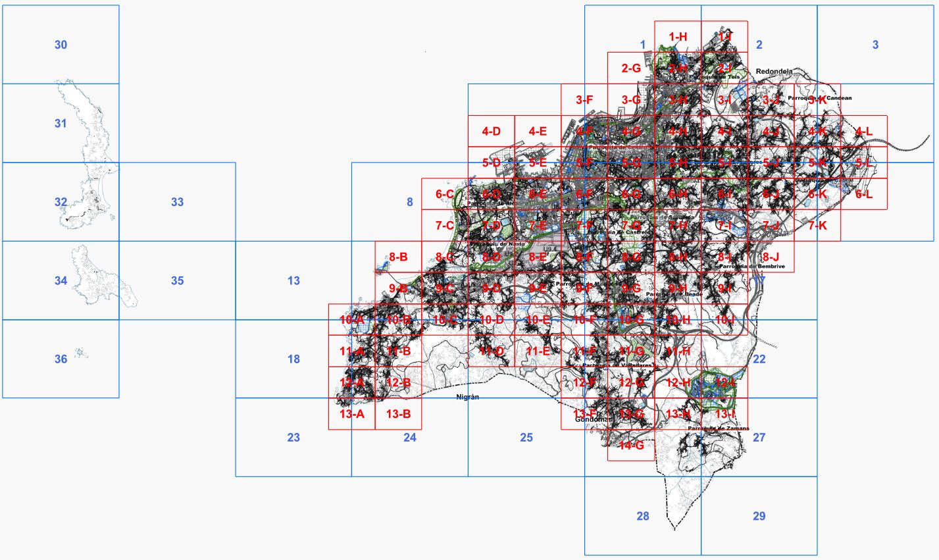Open red tile 4-D
939x560 pixels.
coord(491,132)
